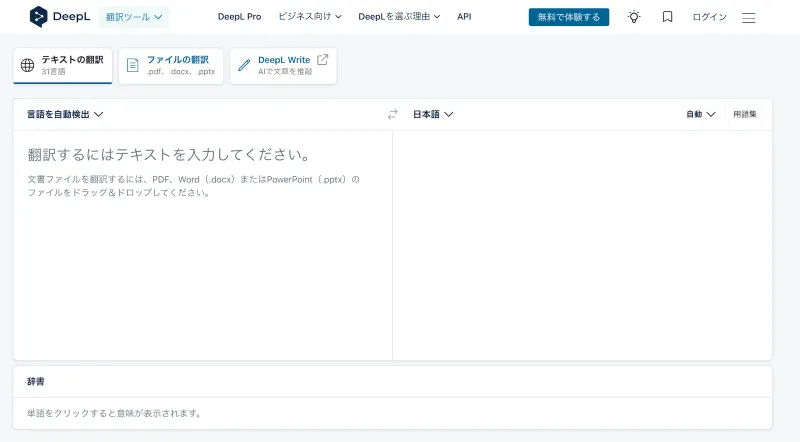Open DeepL Pro in navigation
Screen dimensions: 800x442
(239, 16)
